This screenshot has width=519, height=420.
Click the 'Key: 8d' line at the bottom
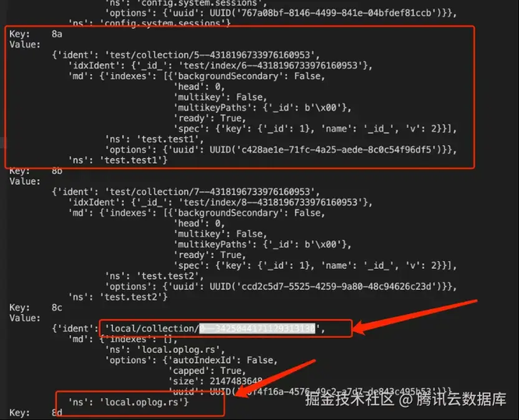tap(35, 413)
